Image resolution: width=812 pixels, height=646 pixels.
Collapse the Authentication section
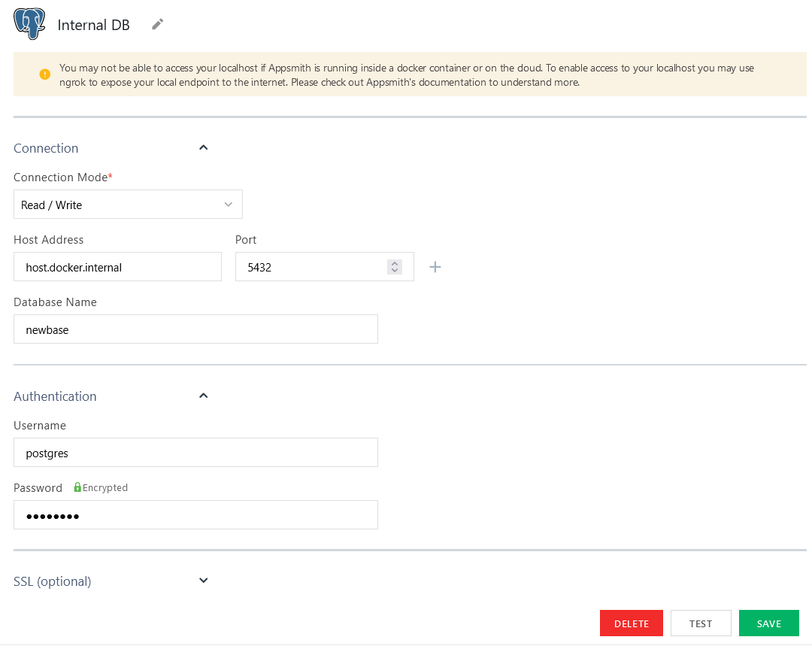click(x=203, y=396)
